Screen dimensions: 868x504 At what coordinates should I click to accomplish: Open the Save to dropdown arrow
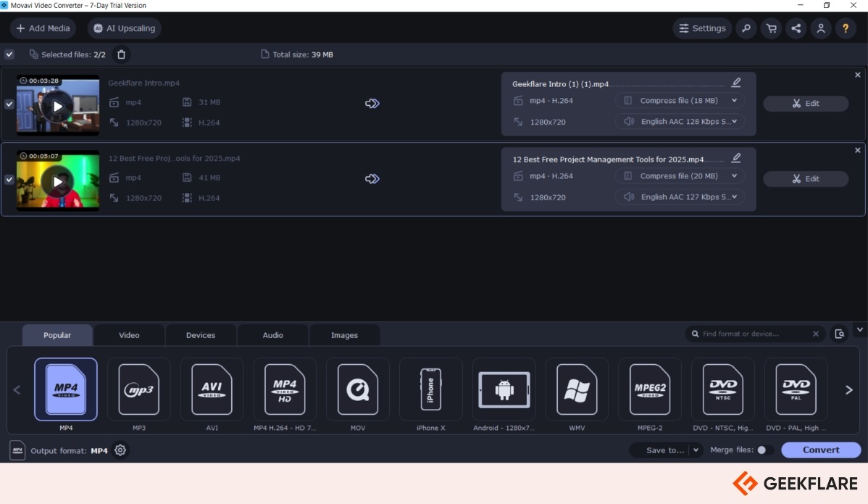pyautogui.click(x=696, y=450)
